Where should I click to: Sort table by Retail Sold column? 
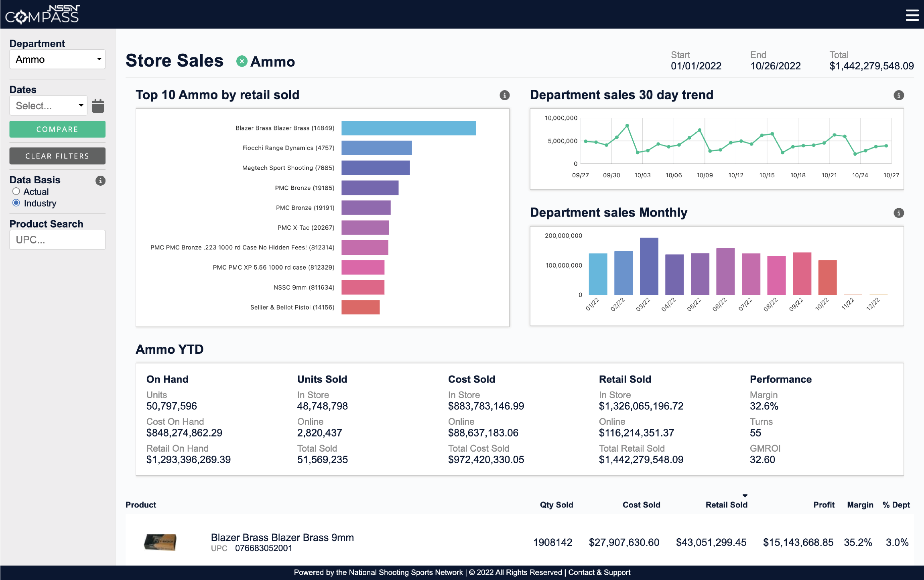[726, 505]
